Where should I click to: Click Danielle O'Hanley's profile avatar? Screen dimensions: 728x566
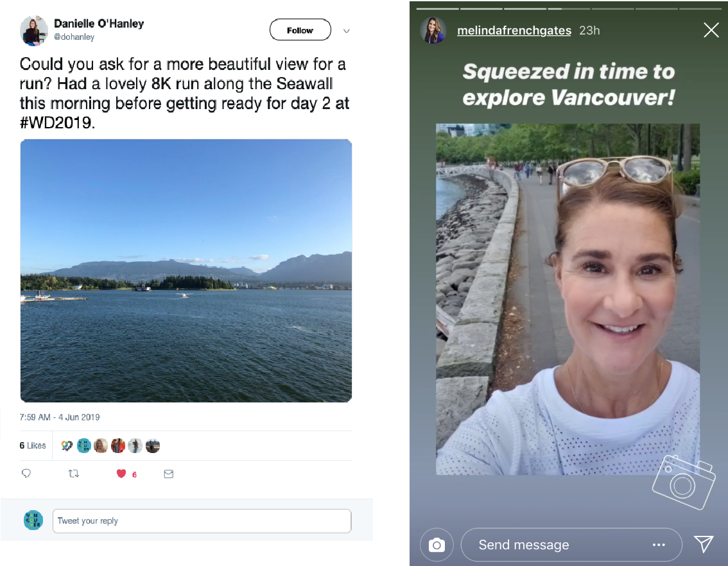pos(34,31)
